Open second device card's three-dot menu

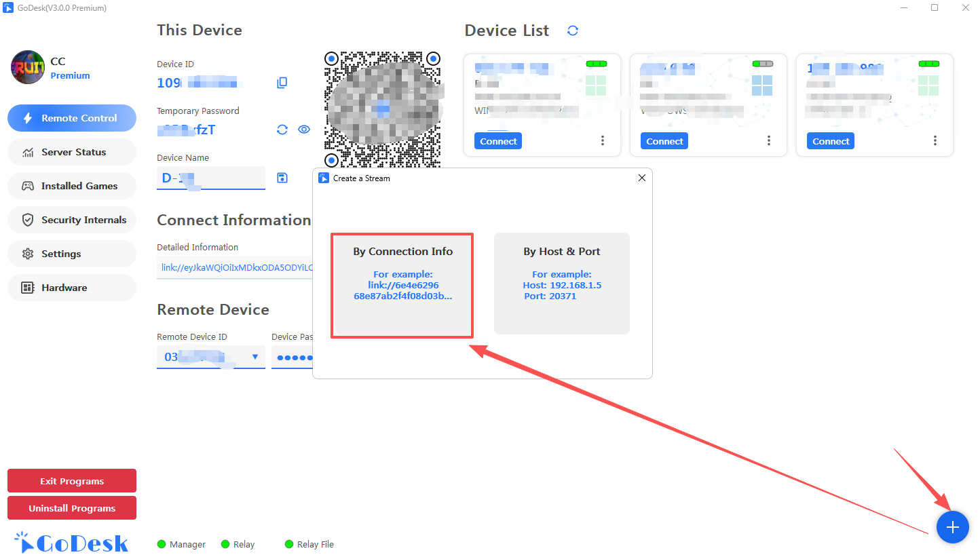point(769,141)
